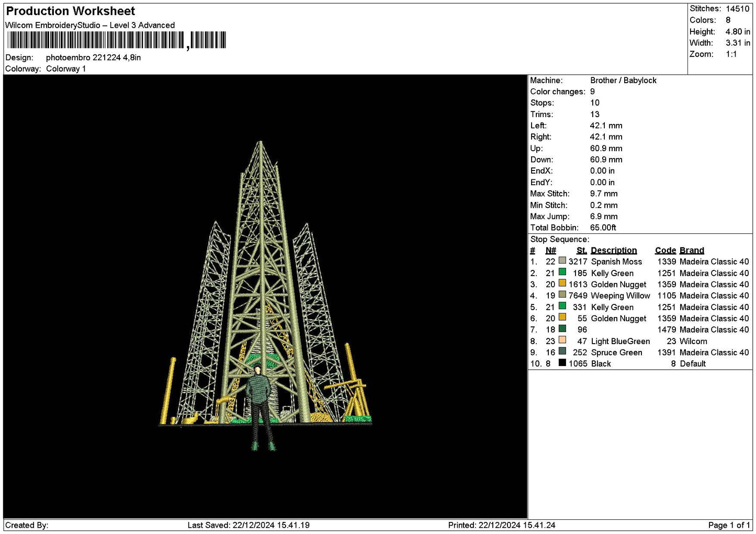
Task: Click 'Wilcom EmbroideryStudio – Level 3 Advanced' text
Action: coord(90,25)
